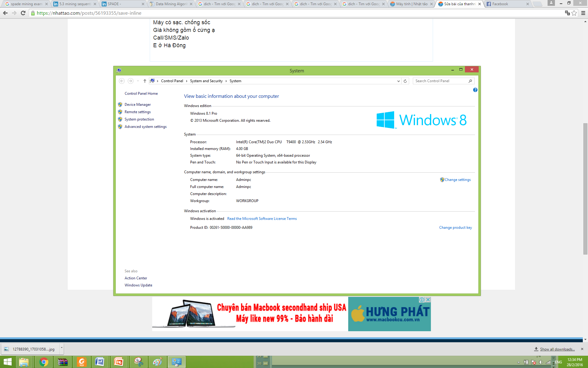Click the up arrow in System window

point(145,81)
